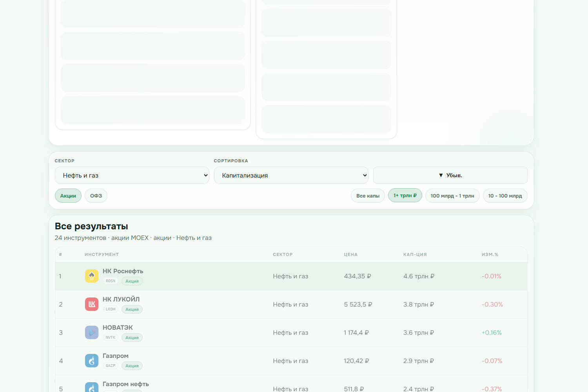
Task: Click the Сектор column header in results table
Action: click(x=283, y=254)
